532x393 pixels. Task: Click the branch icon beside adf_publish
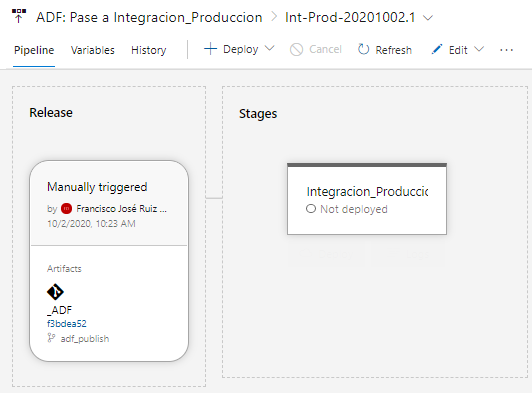click(51, 338)
